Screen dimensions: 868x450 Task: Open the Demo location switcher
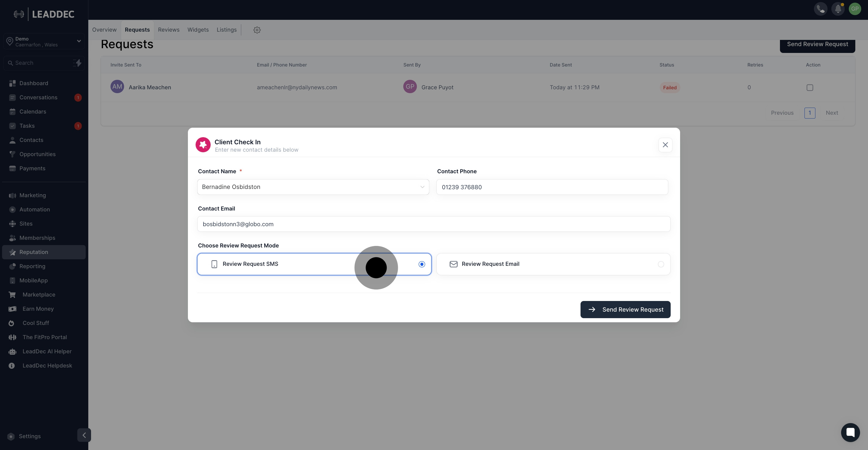44,41
